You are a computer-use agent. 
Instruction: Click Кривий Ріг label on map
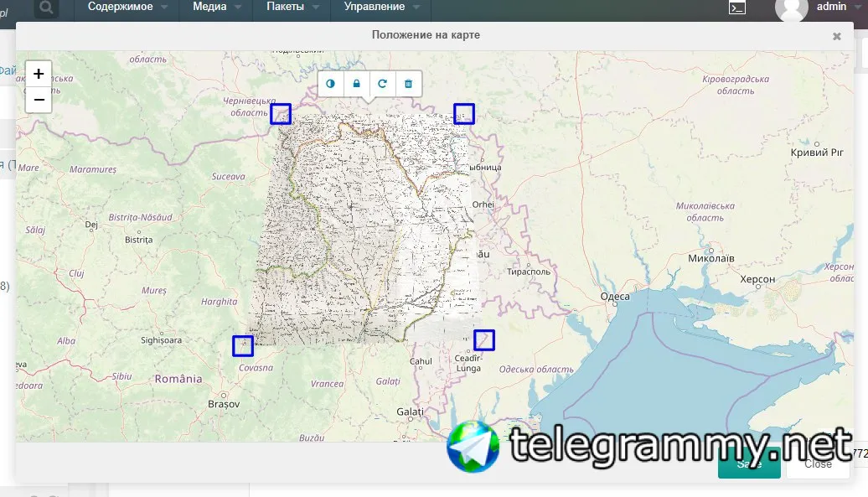[817, 153]
